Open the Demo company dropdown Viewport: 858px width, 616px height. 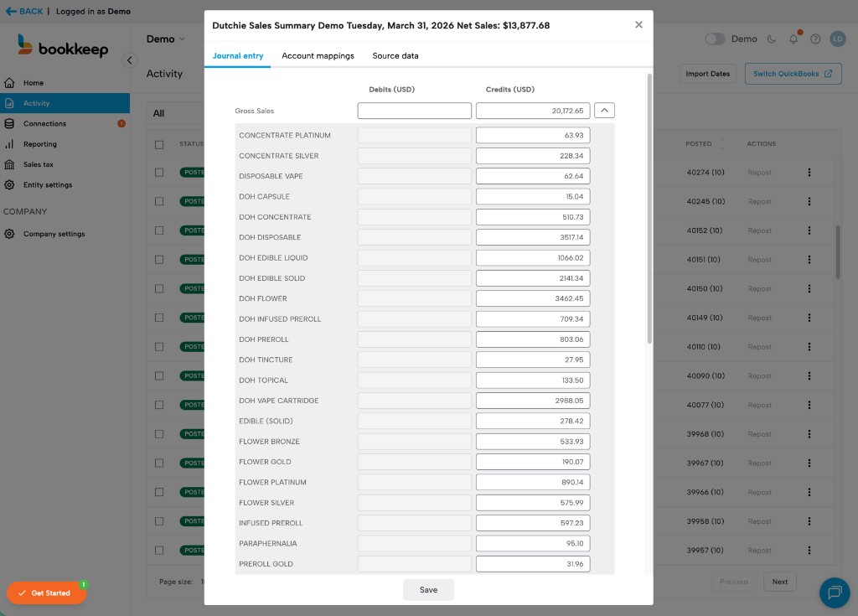(x=165, y=39)
